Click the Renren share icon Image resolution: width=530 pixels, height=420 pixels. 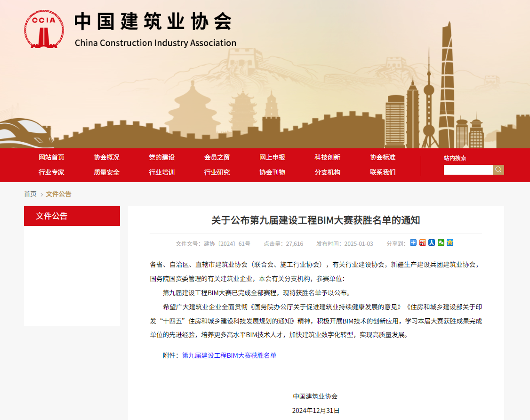click(x=432, y=242)
